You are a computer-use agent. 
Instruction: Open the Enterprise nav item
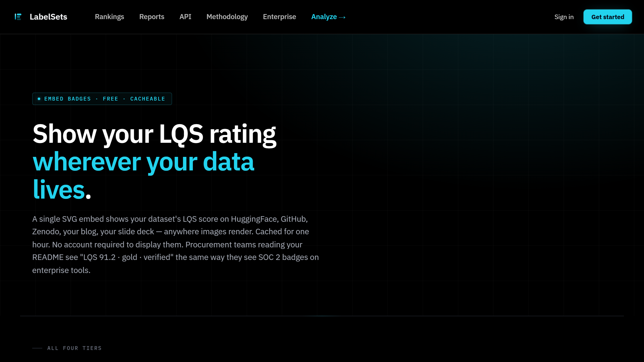pyautogui.click(x=279, y=17)
